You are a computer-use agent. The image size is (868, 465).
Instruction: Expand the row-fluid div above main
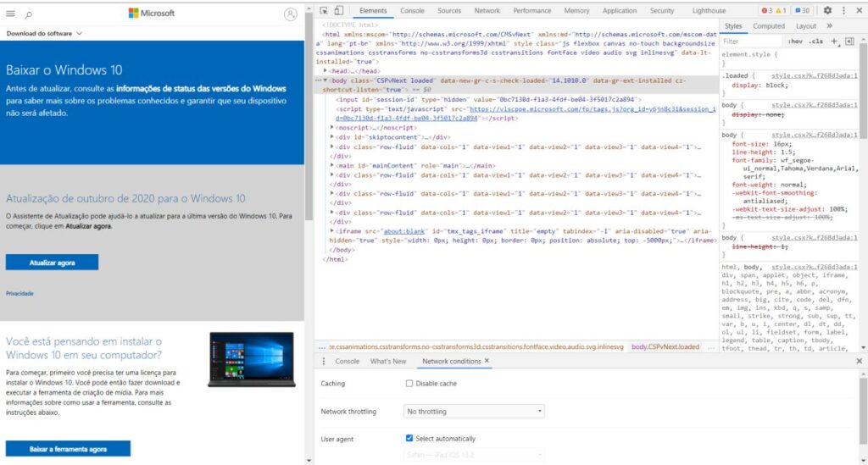coord(332,147)
